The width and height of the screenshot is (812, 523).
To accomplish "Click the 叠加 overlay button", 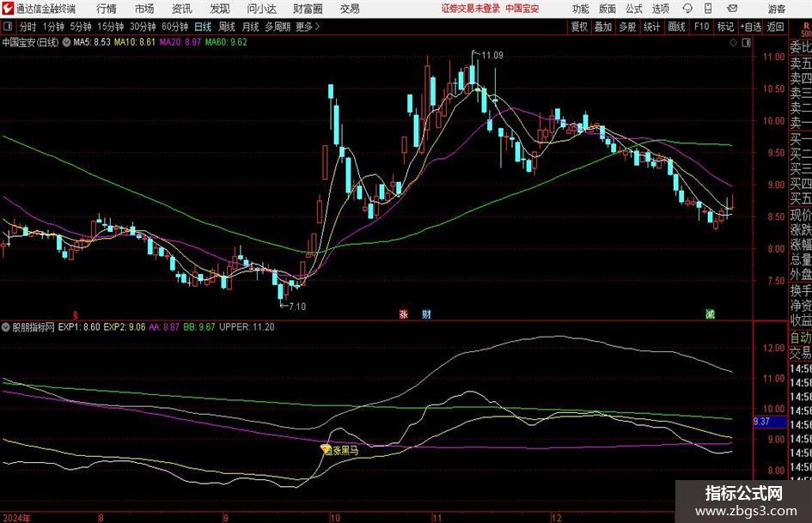I will pos(603,27).
